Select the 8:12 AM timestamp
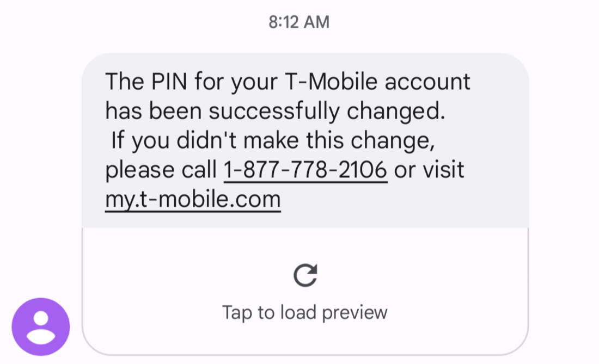Viewport: 599px width, 364px height. coord(299,22)
